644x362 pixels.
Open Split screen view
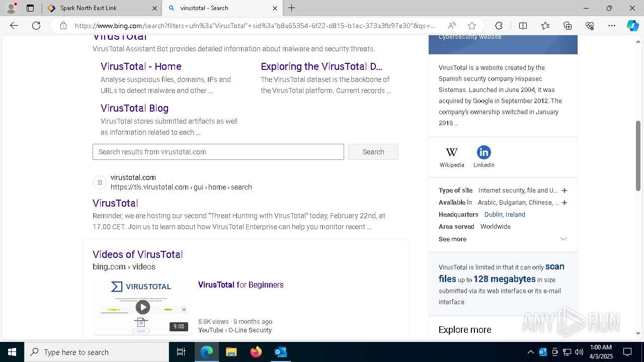(523, 26)
